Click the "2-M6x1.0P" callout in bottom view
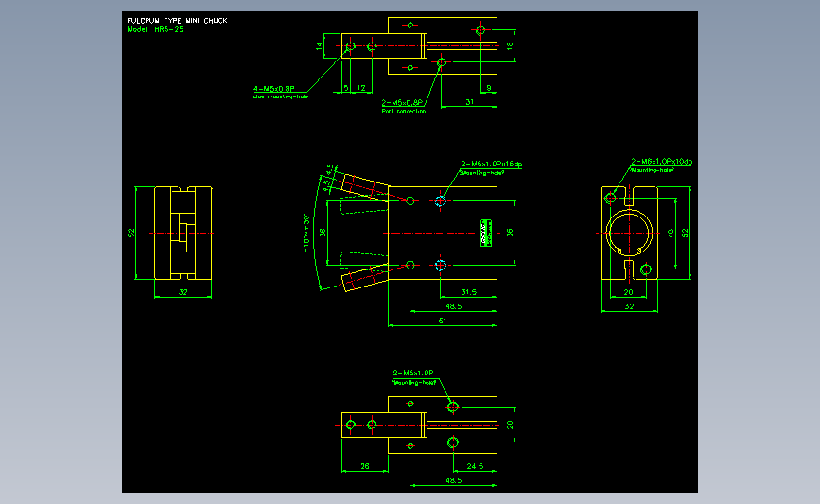Screen dimensions: 820x504 point(413,373)
